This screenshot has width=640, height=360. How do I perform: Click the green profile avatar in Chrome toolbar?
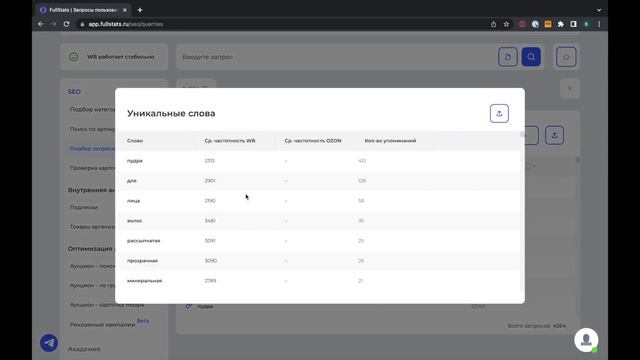pyautogui.click(x=587, y=24)
